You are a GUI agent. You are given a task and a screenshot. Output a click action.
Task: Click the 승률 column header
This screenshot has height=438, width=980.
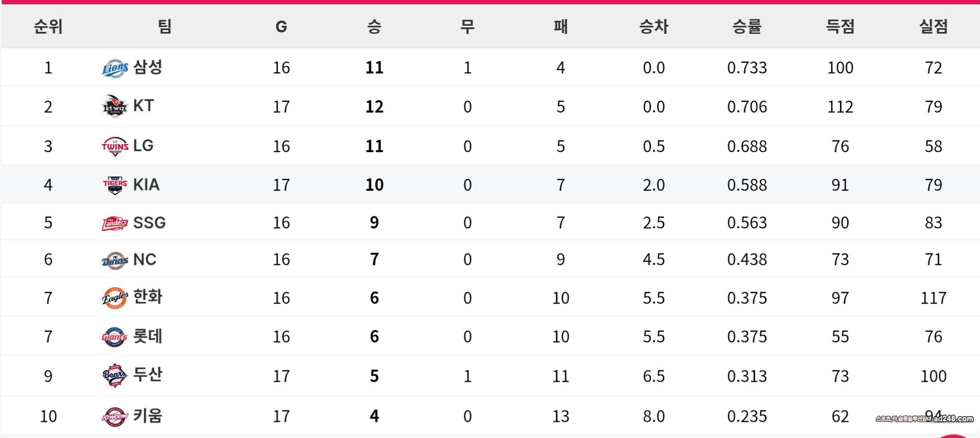point(747,26)
